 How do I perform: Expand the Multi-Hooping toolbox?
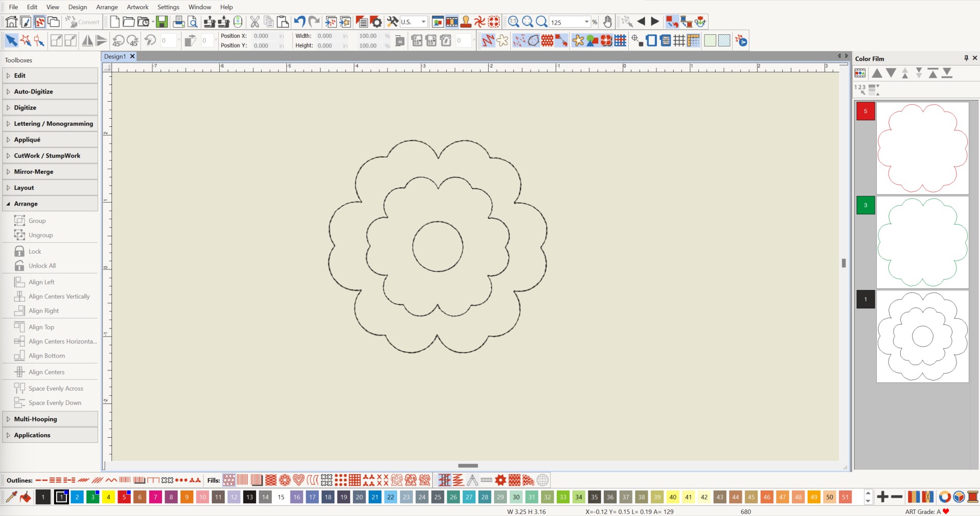[x=50, y=419]
